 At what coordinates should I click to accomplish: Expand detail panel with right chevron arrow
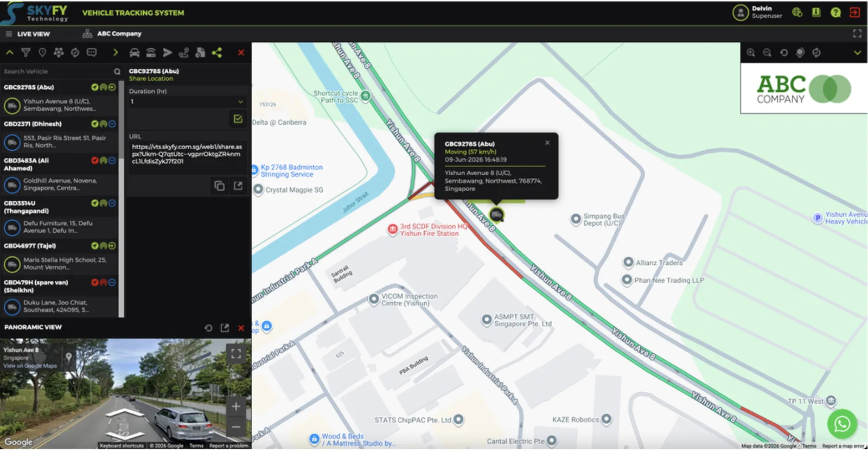116,53
